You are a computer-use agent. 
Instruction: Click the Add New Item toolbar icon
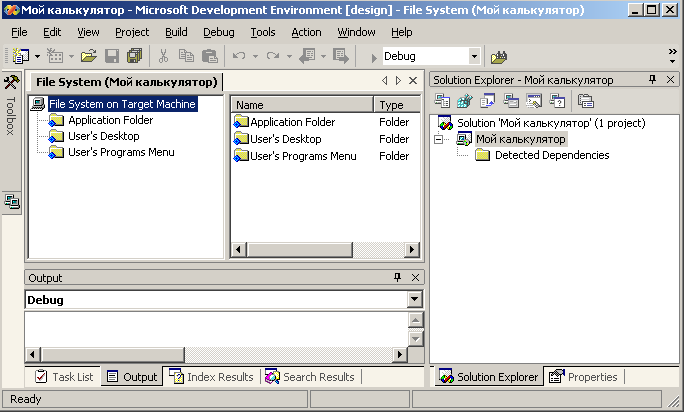pyautogui.click(x=55, y=56)
